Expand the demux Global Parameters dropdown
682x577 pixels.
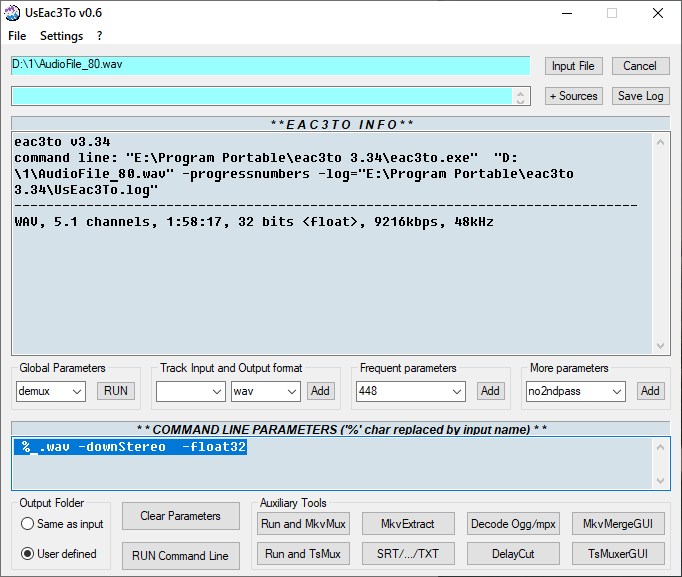[x=77, y=391]
